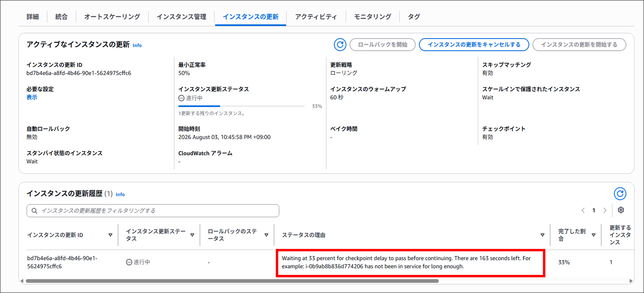Click 最小正常率 value 50%

(x=184, y=73)
